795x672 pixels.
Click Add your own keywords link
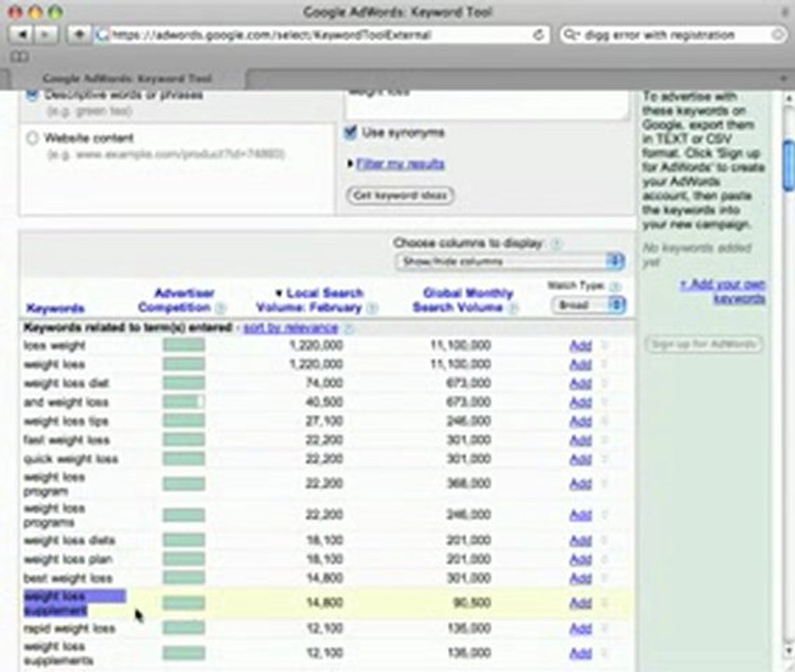click(x=722, y=291)
